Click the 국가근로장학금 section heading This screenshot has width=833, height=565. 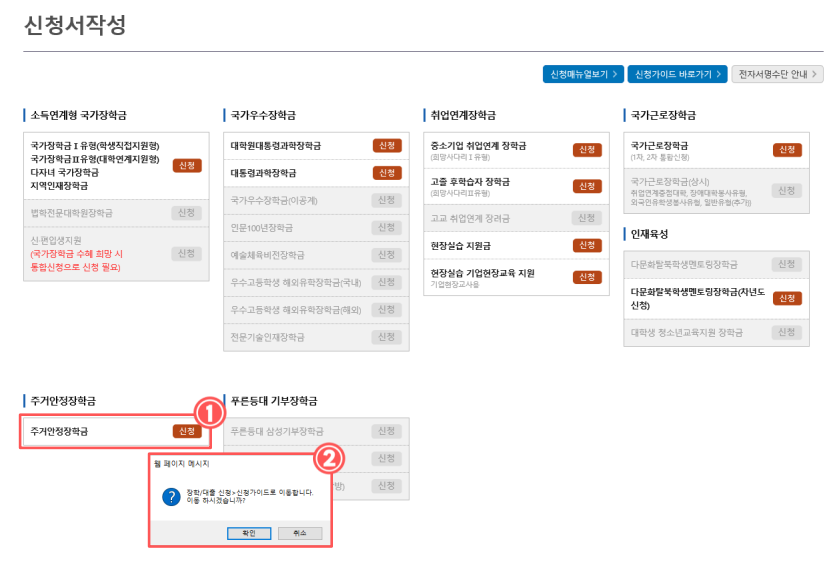tap(663, 115)
